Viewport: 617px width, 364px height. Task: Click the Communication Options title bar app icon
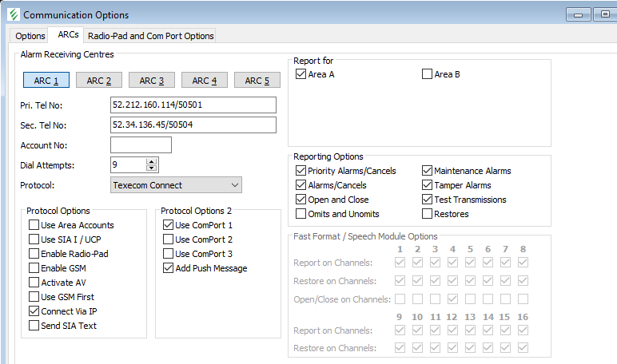point(13,14)
